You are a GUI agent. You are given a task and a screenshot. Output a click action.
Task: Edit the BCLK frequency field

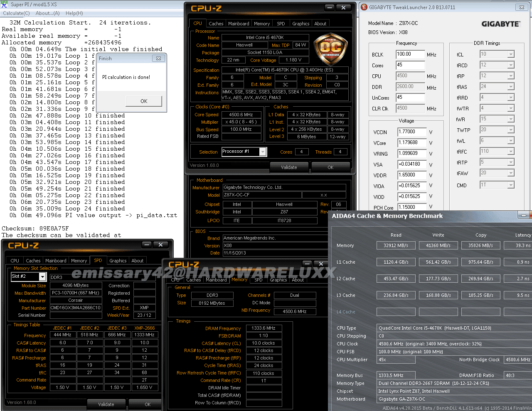click(410, 54)
